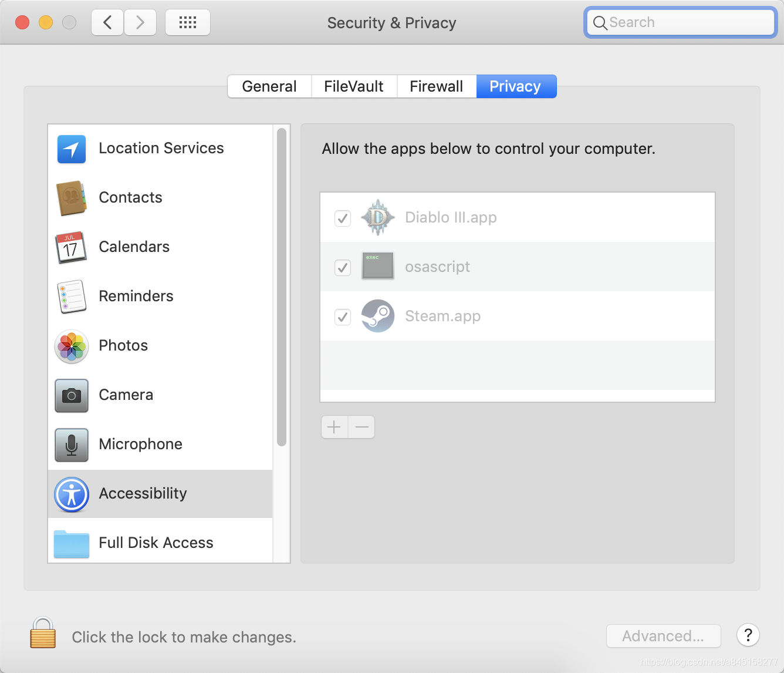Switch to the General tab
Viewport: 784px width, 673px height.
coord(269,86)
